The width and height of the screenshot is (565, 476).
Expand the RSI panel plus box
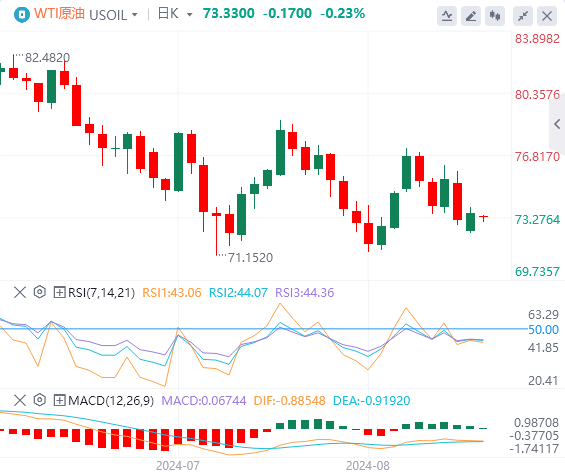pyautogui.click(x=59, y=292)
